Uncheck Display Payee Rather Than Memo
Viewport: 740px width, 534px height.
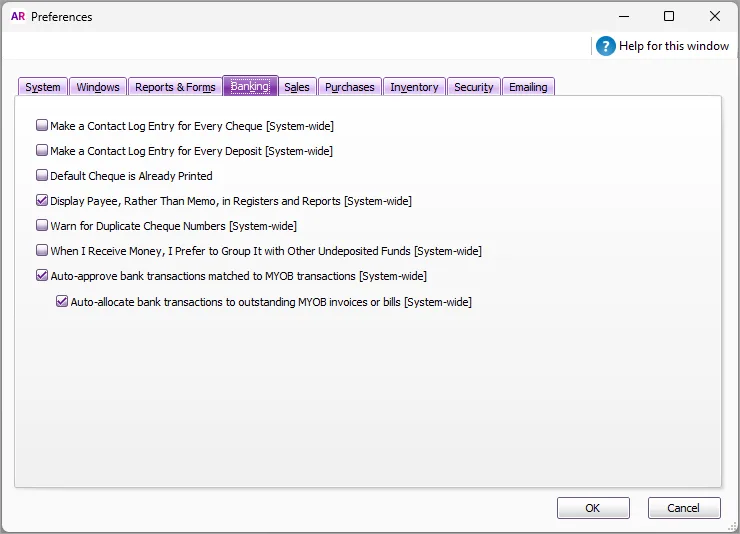point(42,200)
